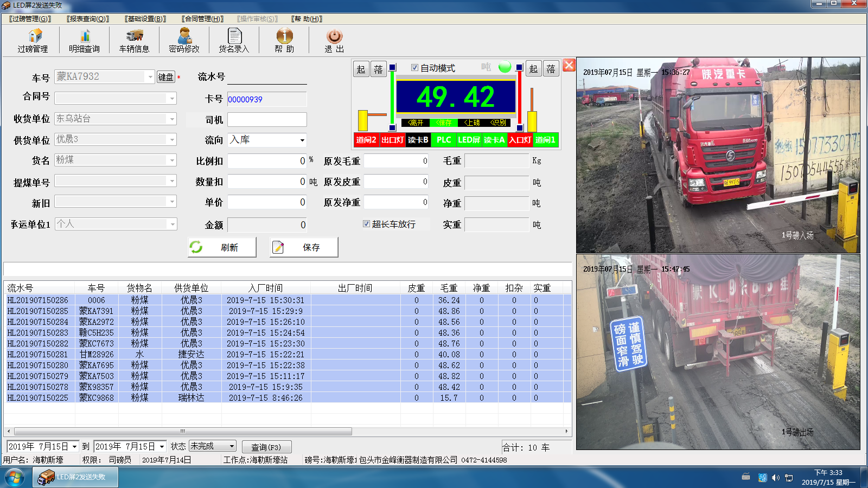Open the 帮助(H) menu
The height and width of the screenshot is (488, 868).
click(x=307, y=18)
